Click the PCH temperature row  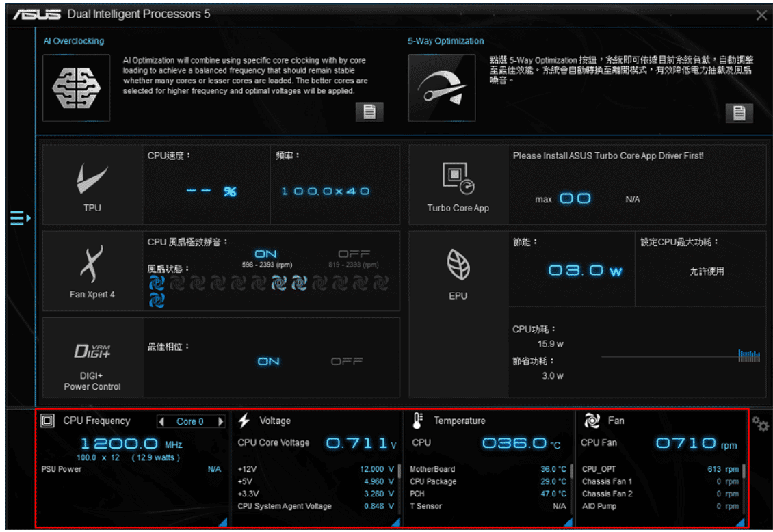point(488,494)
